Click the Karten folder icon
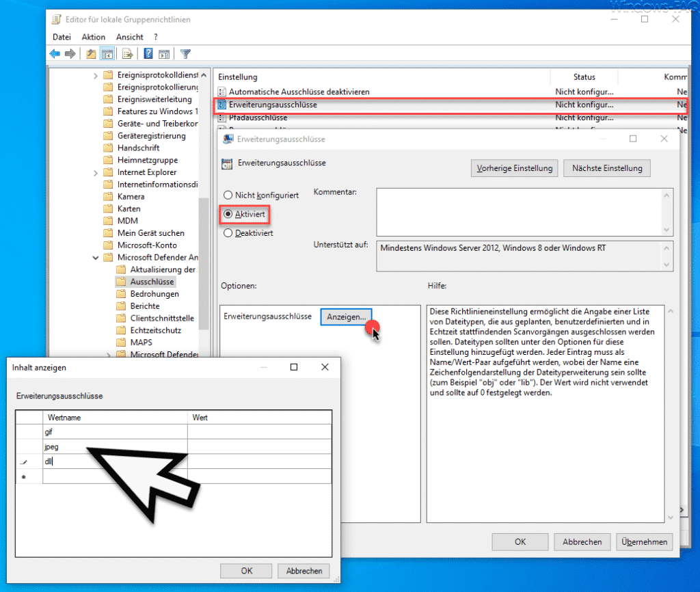The height and width of the screenshot is (592, 700). coord(108,208)
